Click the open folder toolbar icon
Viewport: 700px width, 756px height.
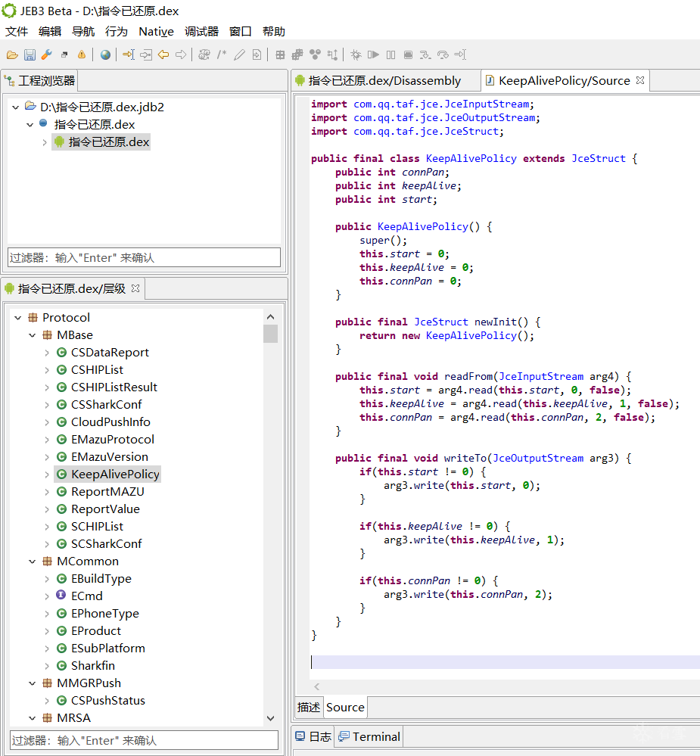point(12,54)
